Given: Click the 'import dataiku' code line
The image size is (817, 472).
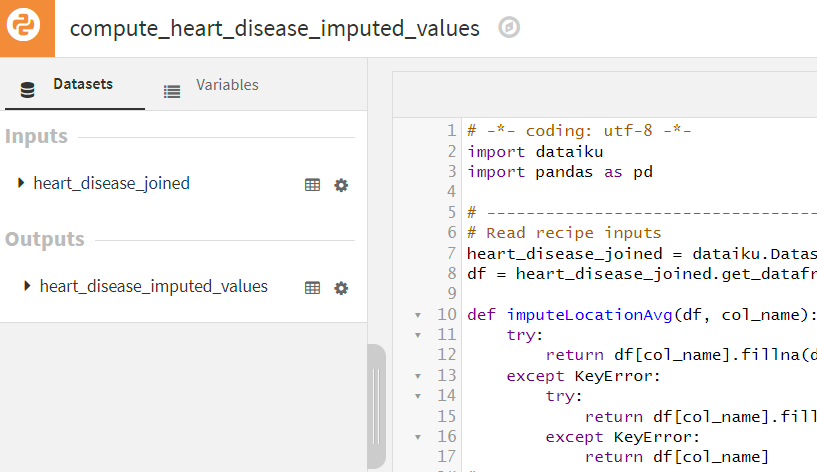Looking at the screenshot, I should pyautogui.click(x=535, y=152).
